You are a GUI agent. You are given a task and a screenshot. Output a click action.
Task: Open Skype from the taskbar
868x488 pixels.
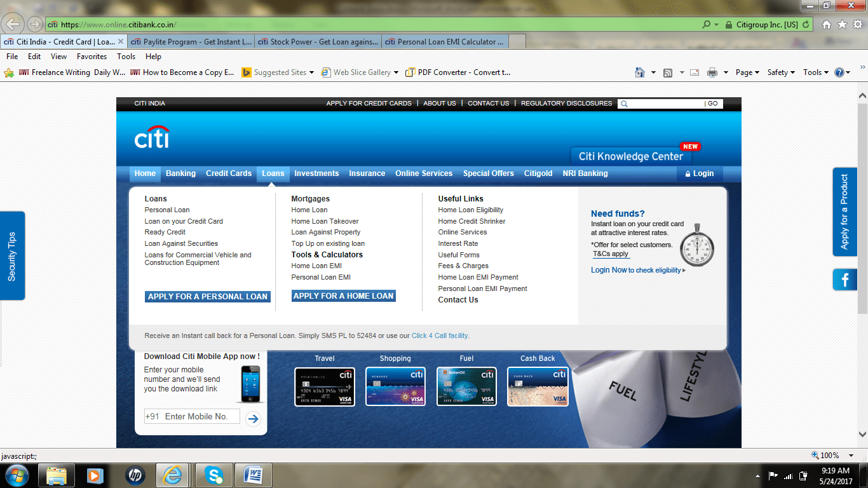pos(214,475)
